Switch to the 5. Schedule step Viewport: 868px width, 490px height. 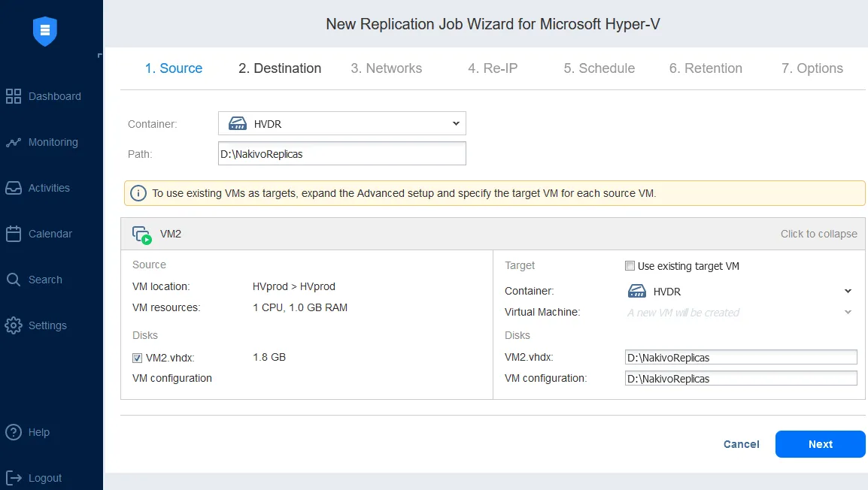599,68
